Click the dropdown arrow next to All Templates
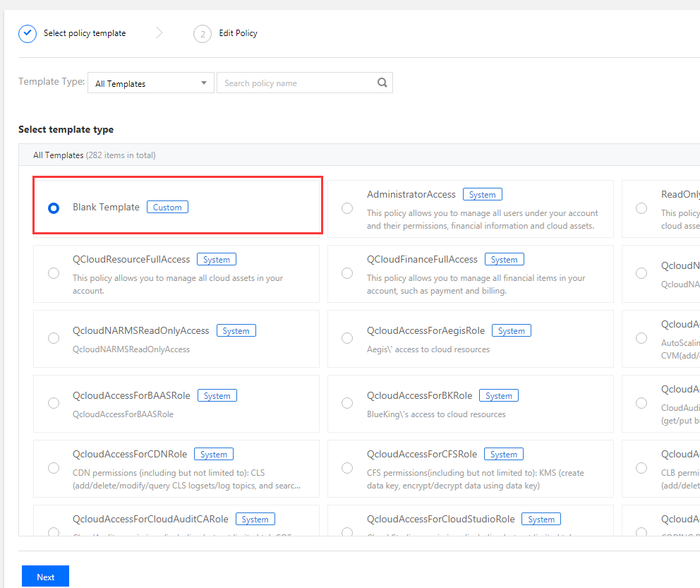Screen dimensions: 700x588 (x=204, y=83)
